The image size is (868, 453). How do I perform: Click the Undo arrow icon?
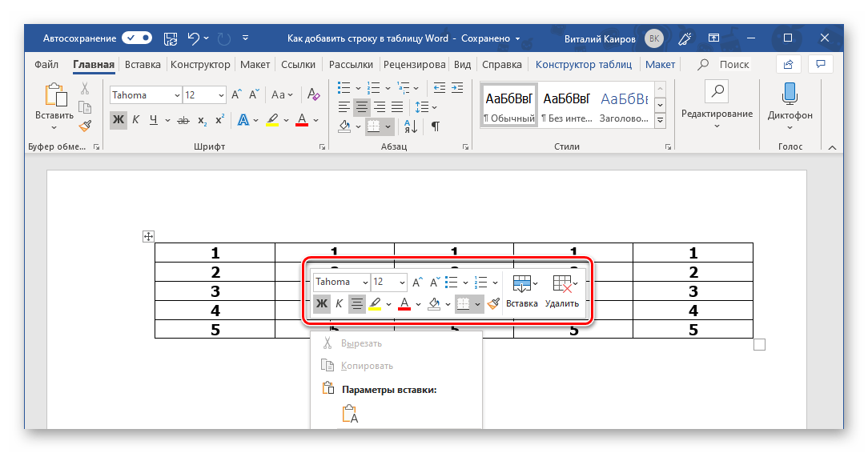pyautogui.click(x=193, y=38)
